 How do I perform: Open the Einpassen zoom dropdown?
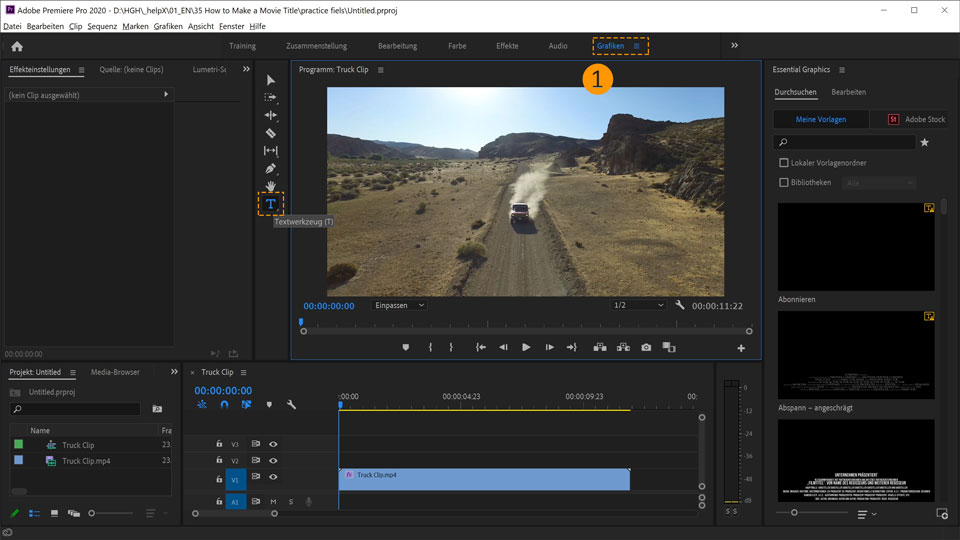[400, 305]
